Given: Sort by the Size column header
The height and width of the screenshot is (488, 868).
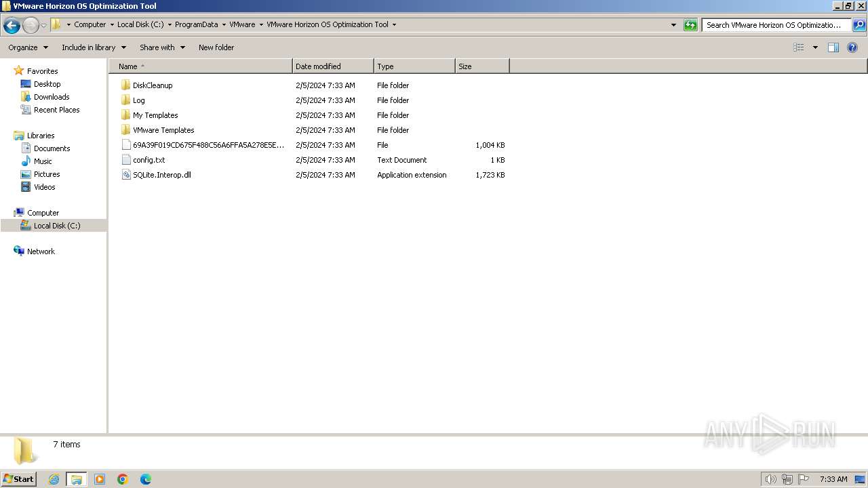Looking at the screenshot, I should click(x=482, y=66).
